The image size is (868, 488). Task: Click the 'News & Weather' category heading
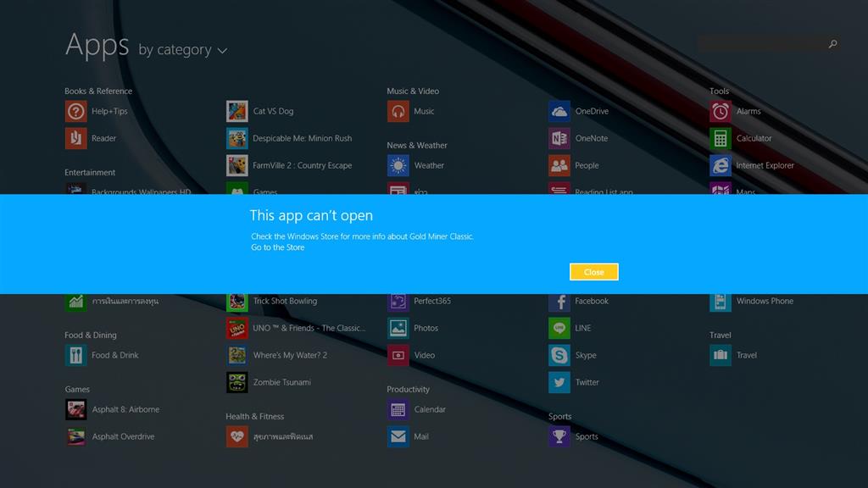tap(417, 146)
